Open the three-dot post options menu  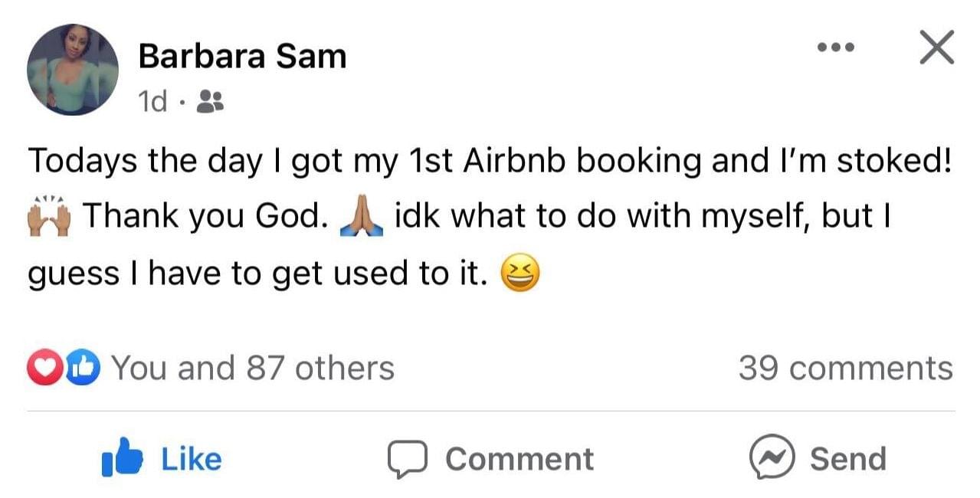click(x=834, y=48)
